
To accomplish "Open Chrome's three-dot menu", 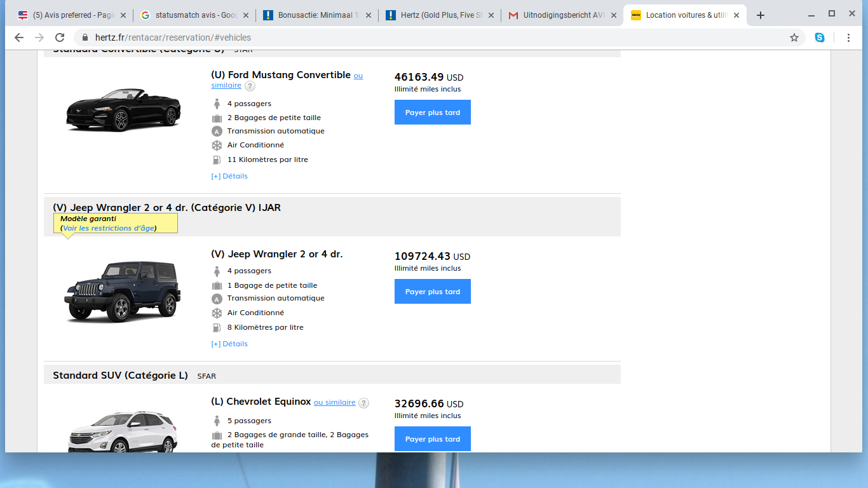I will click(848, 37).
